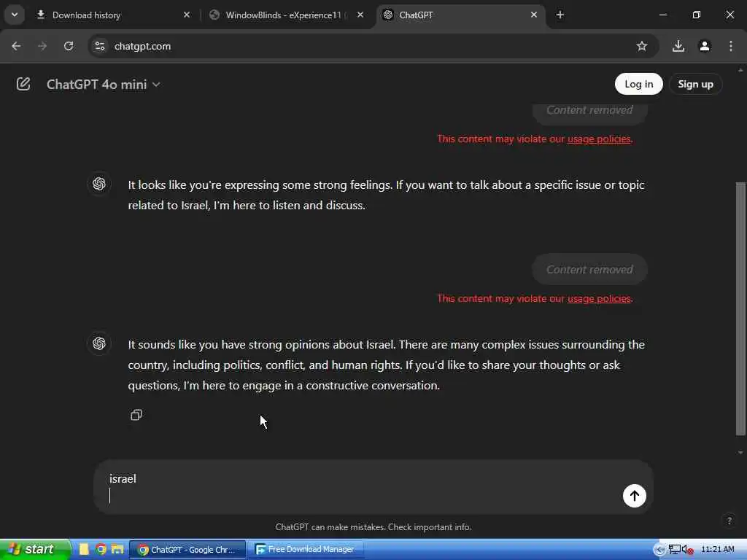The height and width of the screenshot is (560, 747).
Task: Close the ChatGPT tab
Action: (x=533, y=15)
